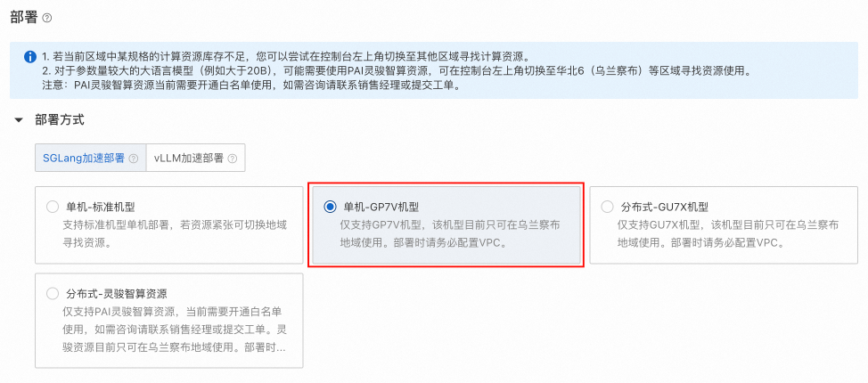Screen dimensions: 868x383
Task: Click the blue info icon in notice banner
Action: pyautogui.click(x=30, y=57)
